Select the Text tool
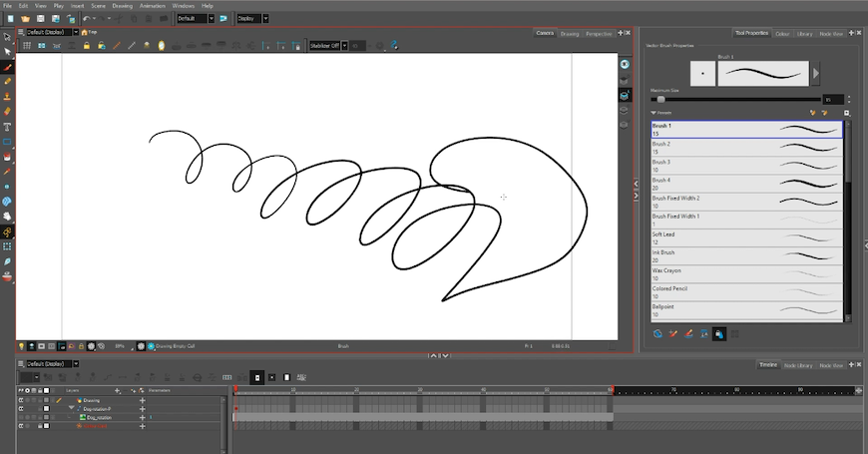868x454 pixels. pyautogui.click(x=7, y=127)
